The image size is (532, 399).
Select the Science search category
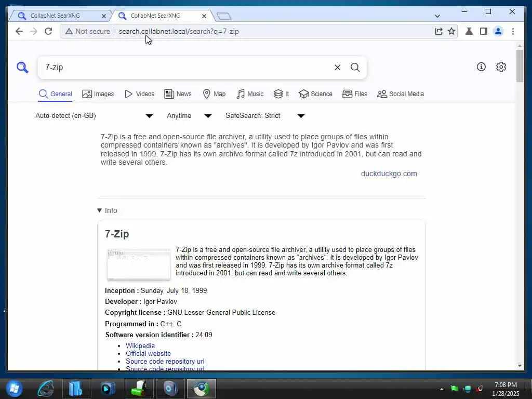(x=315, y=94)
